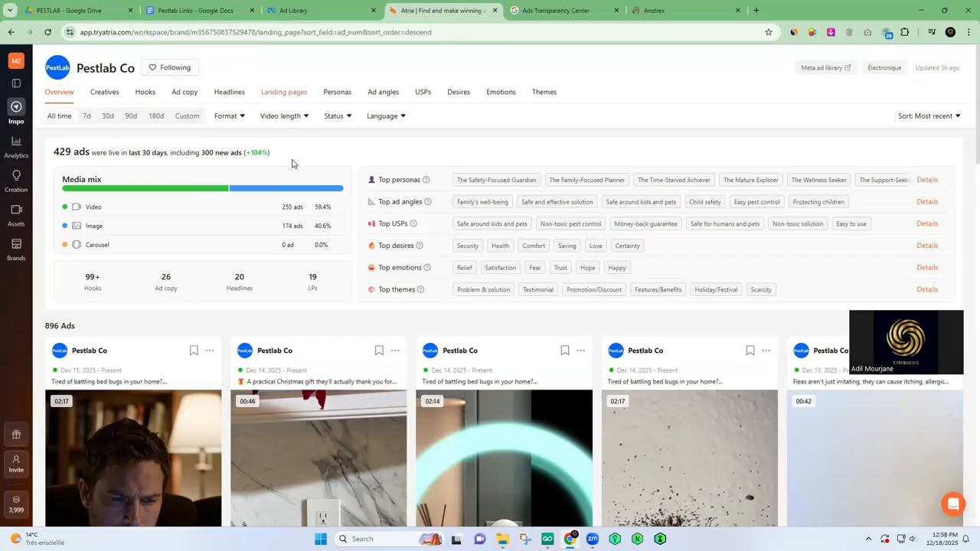Select the 30d time range filter

(108, 116)
